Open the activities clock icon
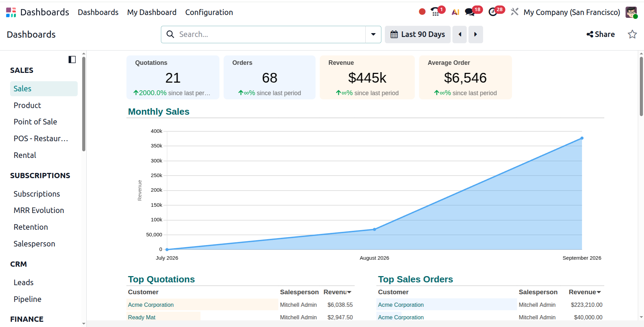 point(493,12)
